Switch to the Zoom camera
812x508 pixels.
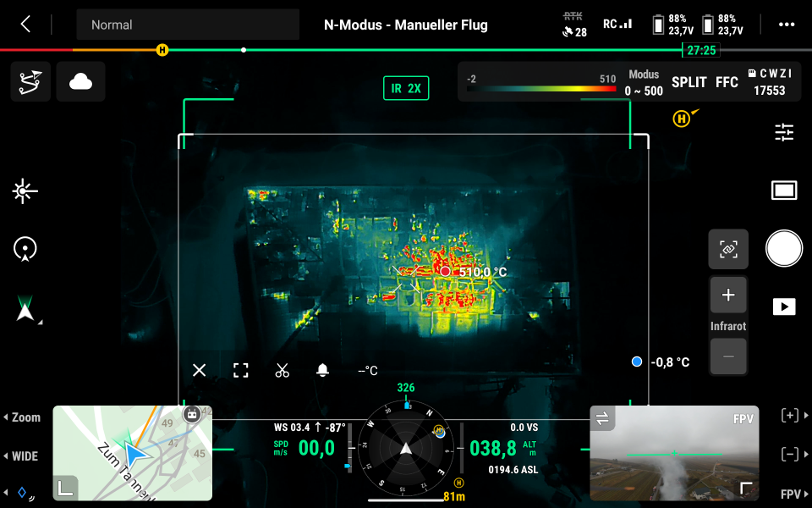[23, 417]
